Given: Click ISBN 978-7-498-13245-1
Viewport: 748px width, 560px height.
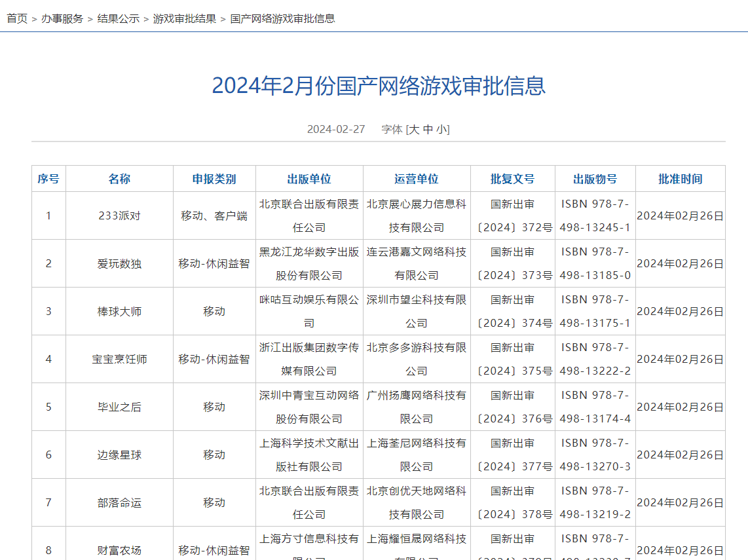Looking at the screenshot, I should [595, 215].
